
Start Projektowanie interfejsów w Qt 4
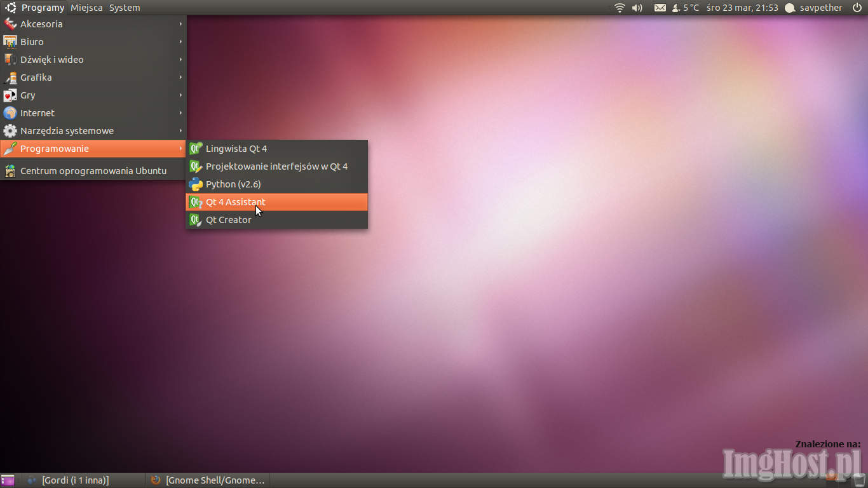[x=276, y=166]
